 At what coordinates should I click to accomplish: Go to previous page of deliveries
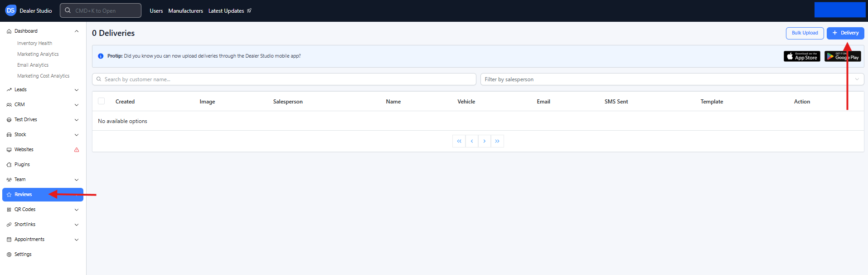(472, 141)
